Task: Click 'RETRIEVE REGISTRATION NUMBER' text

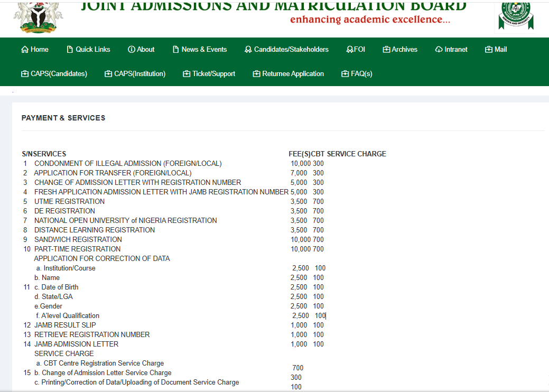Action: [92, 334]
